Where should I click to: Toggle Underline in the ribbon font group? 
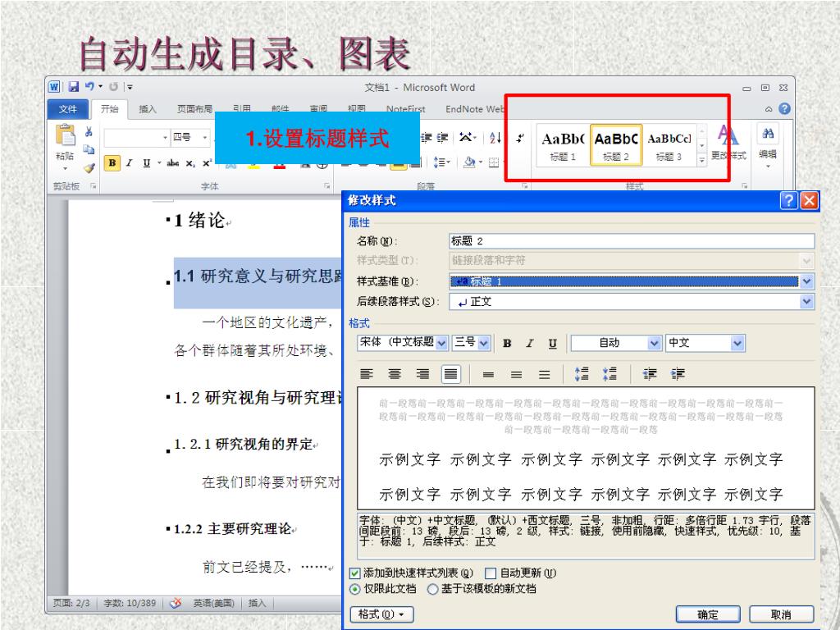(146, 163)
